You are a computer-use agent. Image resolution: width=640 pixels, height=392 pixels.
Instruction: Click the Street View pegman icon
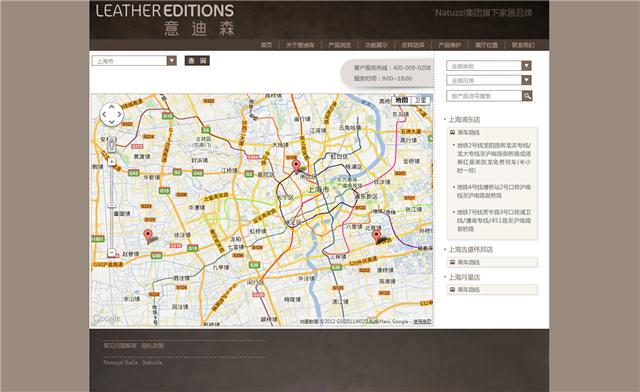pos(111,145)
